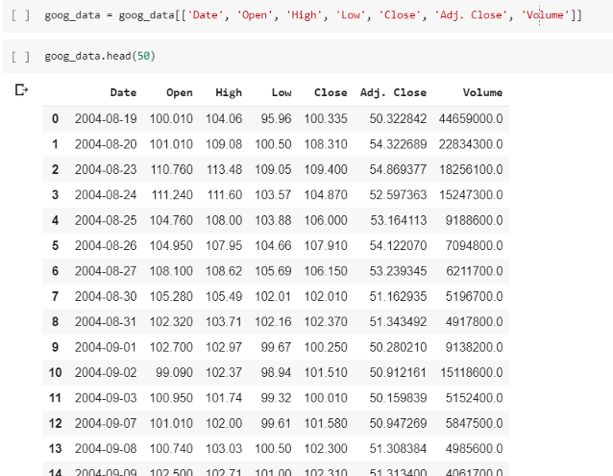Click the Open column header

pyautogui.click(x=179, y=93)
